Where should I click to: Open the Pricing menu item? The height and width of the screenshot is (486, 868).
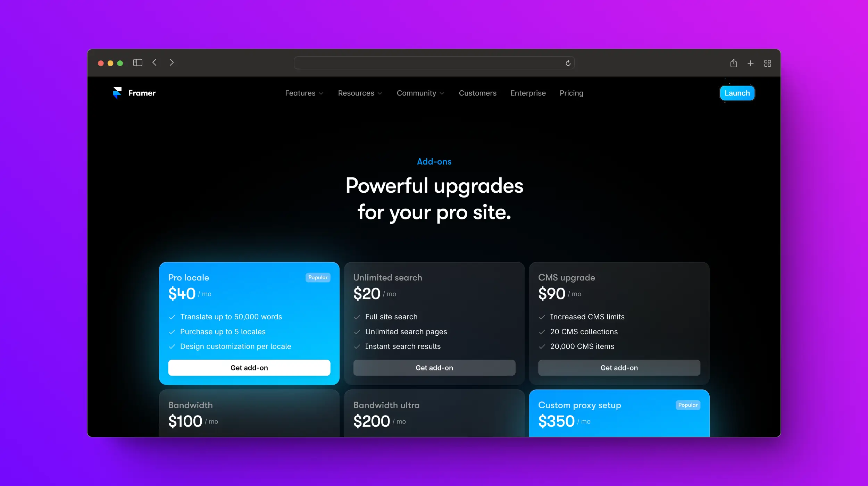point(571,93)
